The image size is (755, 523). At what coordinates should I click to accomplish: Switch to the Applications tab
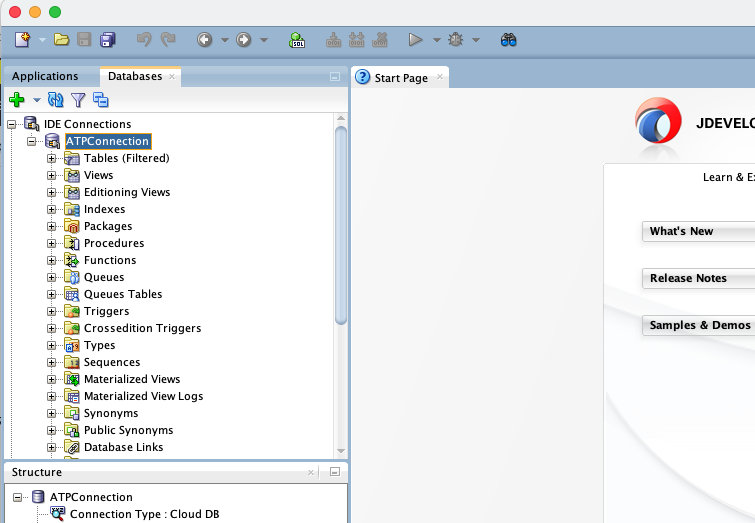pos(45,76)
